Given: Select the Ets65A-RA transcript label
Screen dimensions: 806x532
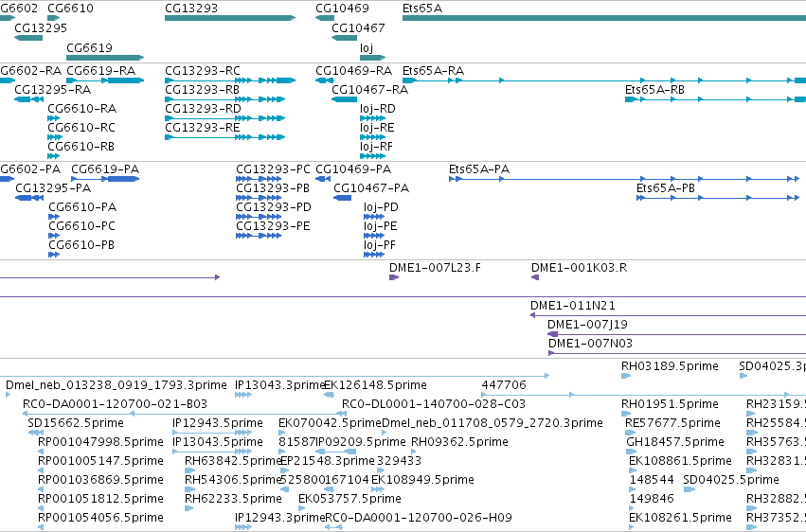Looking at the screenshot, I should 434,70.
